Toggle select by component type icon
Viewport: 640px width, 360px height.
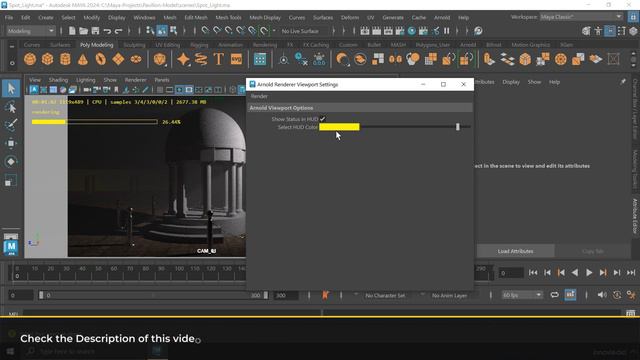click(173, 31)
